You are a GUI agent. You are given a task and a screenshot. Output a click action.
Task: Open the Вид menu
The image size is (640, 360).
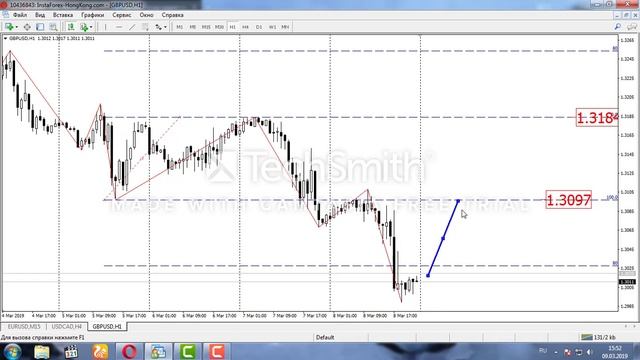point(40,15)
